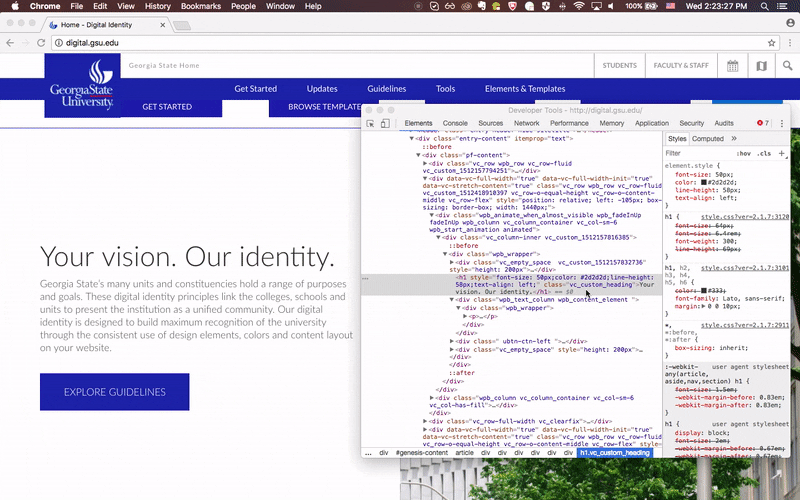Select #genesis-content in DevTools breadcrumb
The height and width of the screenshot is (500, 800).
(421, 453)
